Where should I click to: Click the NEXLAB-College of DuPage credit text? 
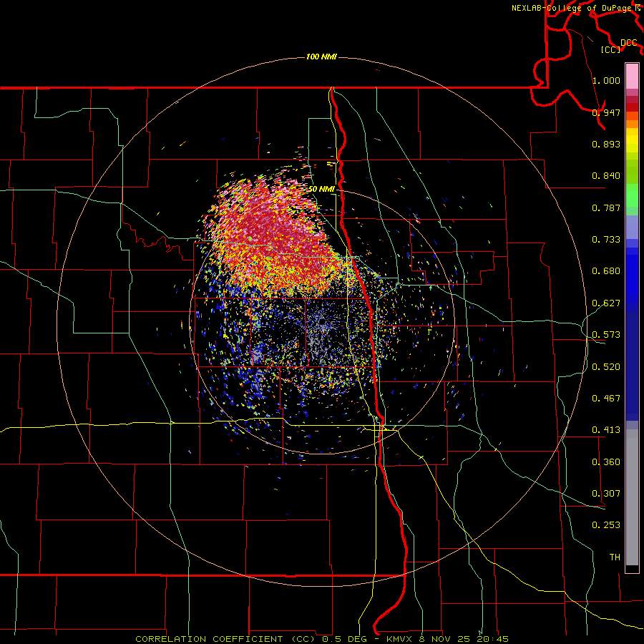pos(572,8)
